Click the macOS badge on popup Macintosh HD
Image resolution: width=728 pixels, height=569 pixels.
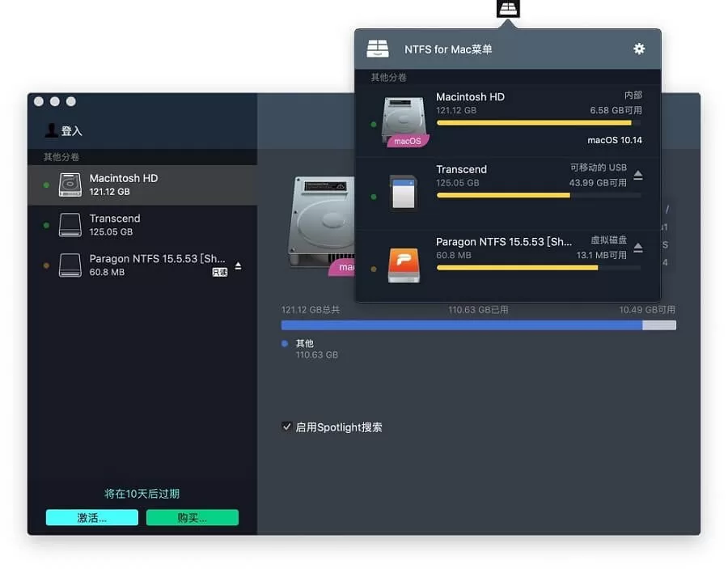[x=407, y=141]
